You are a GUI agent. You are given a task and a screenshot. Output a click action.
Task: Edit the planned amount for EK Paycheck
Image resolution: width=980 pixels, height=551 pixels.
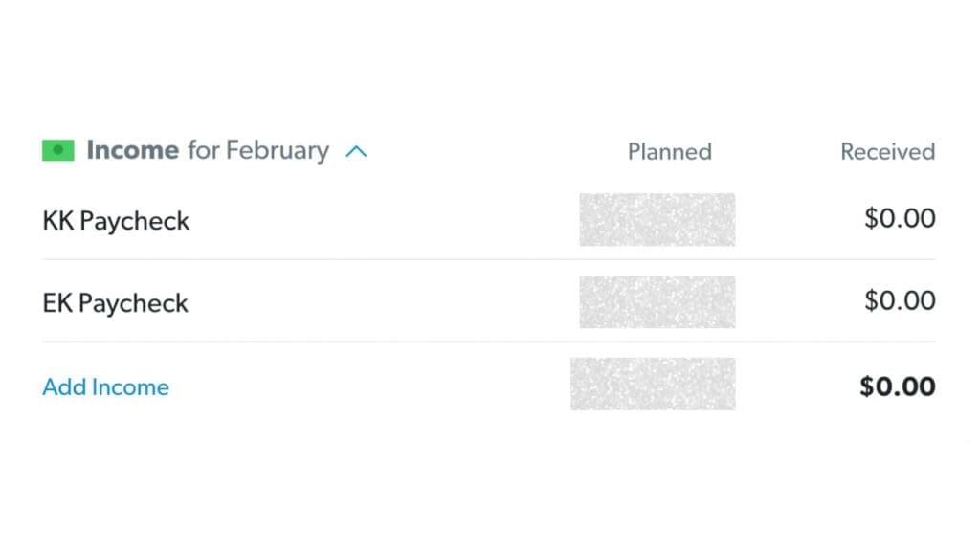657,301
